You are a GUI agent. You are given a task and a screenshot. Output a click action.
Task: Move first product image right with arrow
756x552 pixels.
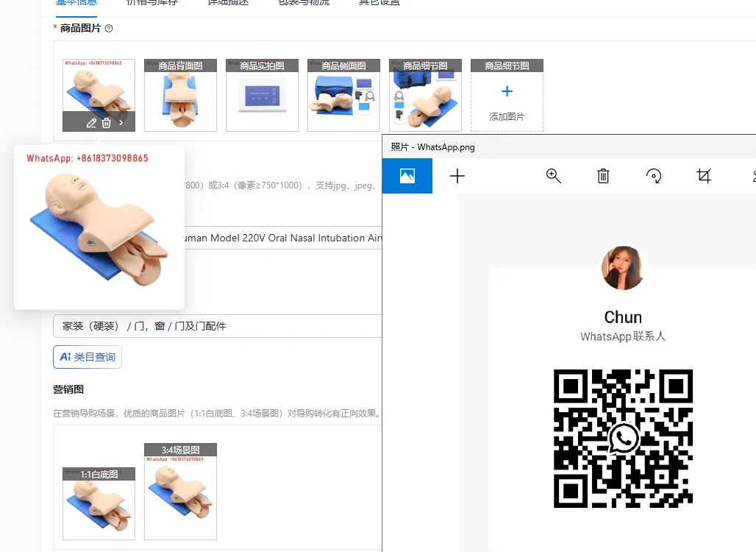(121, 123)
